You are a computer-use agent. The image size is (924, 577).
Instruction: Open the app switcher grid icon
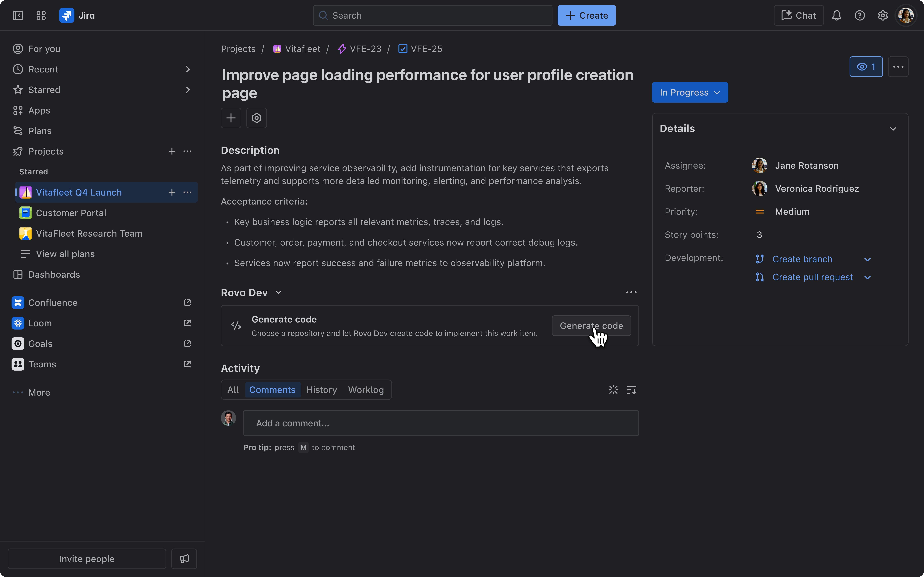click(41, 15)
